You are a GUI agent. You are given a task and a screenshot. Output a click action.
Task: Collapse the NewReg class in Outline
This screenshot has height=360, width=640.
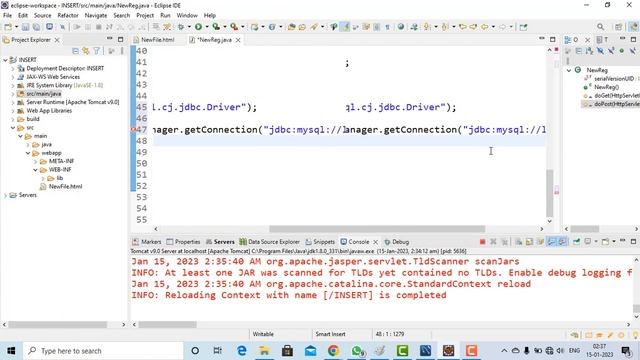[x=569, y=70]
